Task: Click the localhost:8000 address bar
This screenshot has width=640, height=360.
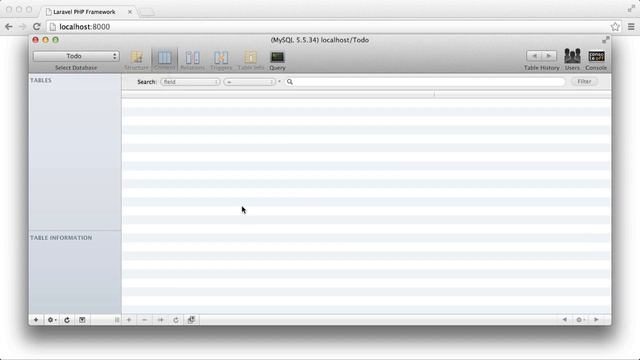Action: [x=329, y=27]
